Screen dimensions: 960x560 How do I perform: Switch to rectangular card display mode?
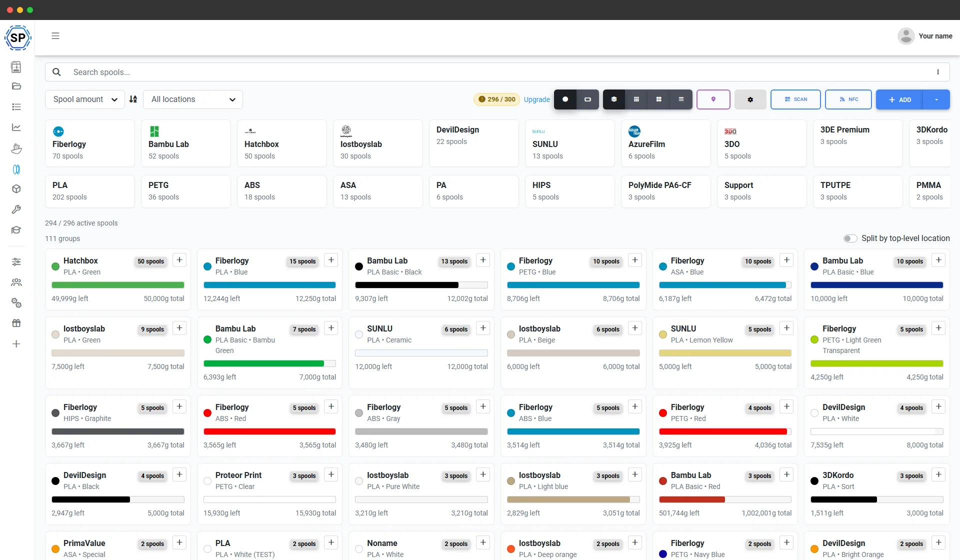587,99
